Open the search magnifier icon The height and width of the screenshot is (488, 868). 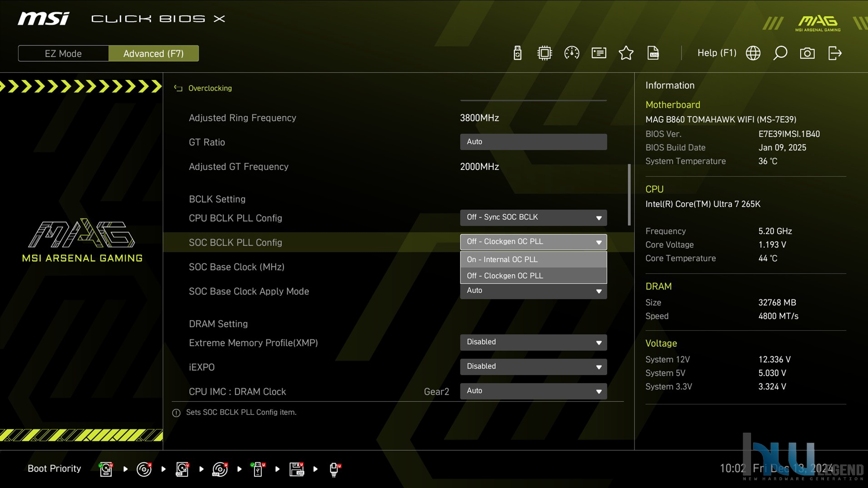(x=780, y=53)
